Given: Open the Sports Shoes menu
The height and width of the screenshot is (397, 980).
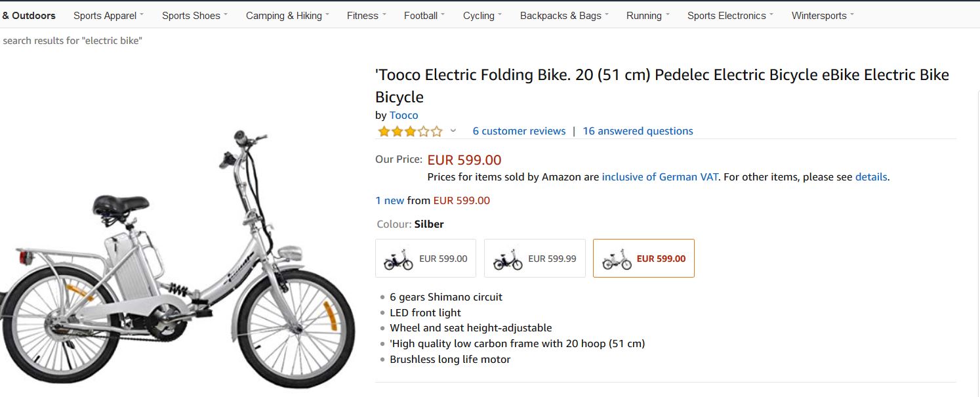Looking at the screenshot, I should 195,16.
